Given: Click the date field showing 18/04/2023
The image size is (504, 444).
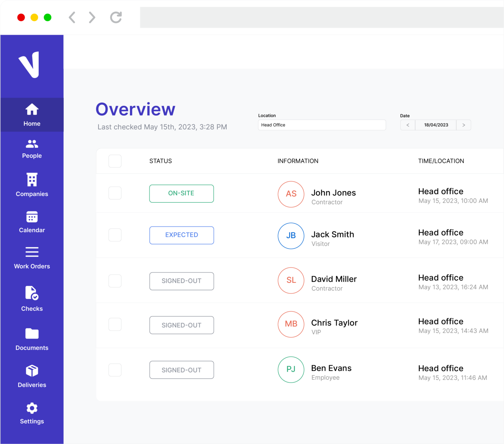Looking at the screenshot, I should (436, 125).
